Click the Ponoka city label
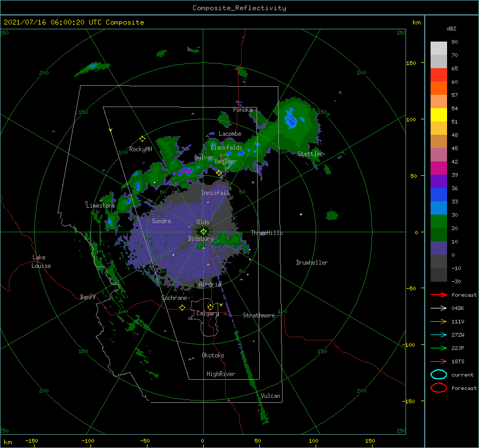 click(243, 110)
